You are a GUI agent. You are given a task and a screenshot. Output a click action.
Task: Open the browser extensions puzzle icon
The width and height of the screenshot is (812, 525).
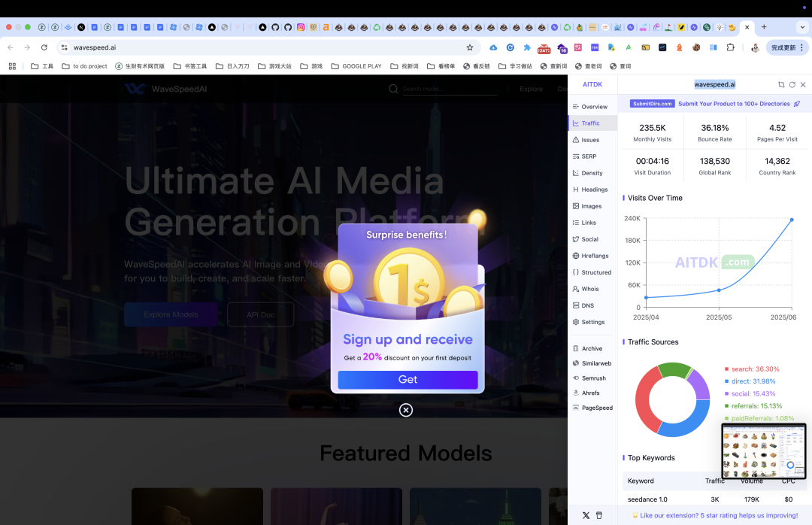tap(730, 47)
